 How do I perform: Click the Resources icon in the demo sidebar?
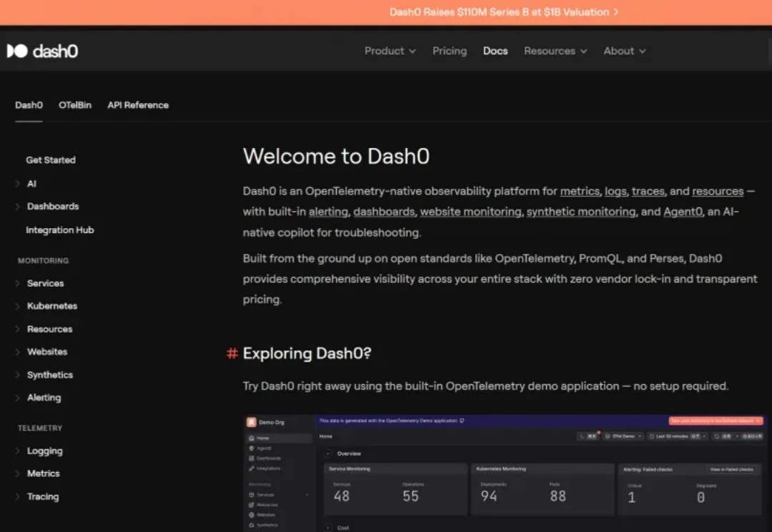[252, 505]
